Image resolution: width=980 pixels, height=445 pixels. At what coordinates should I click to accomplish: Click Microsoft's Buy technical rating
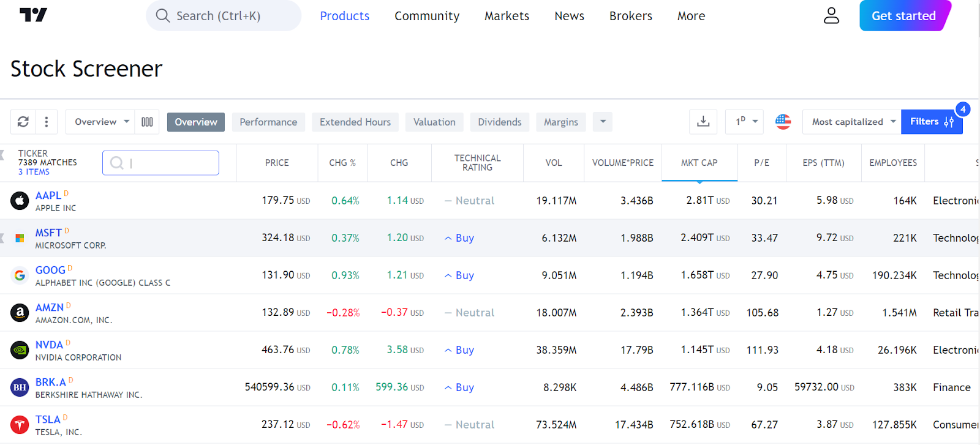pos(459,238)
